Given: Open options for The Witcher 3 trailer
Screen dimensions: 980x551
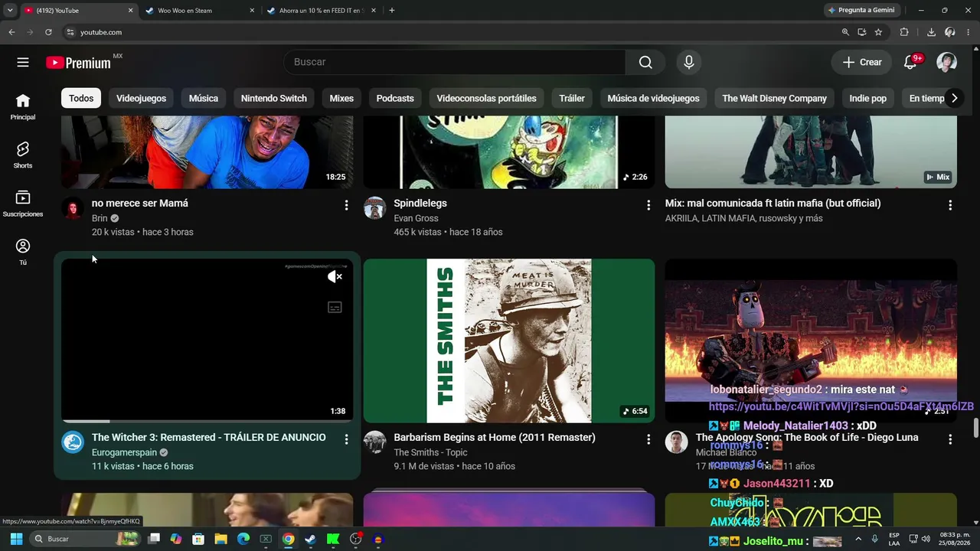Looking at the screenshot, I should pos(346,439).
